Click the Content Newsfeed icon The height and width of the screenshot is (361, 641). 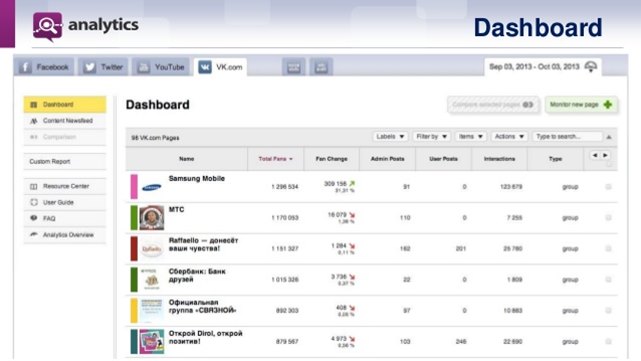click(34, 121)
